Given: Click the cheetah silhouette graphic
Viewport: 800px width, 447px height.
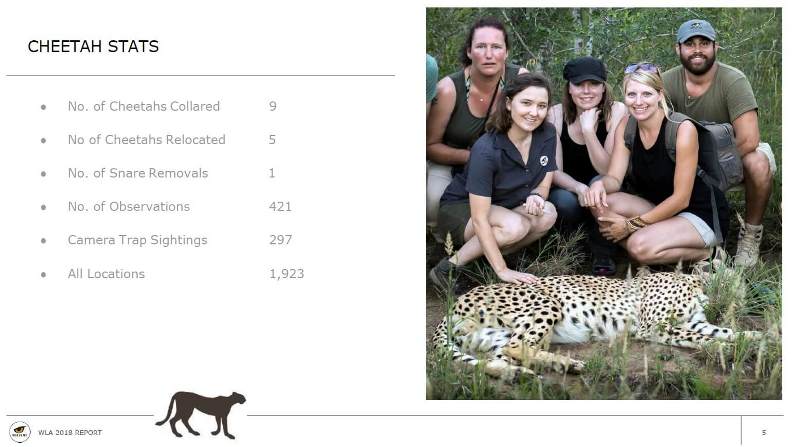Looking at the screenshot, I should (x=201, y=413).
